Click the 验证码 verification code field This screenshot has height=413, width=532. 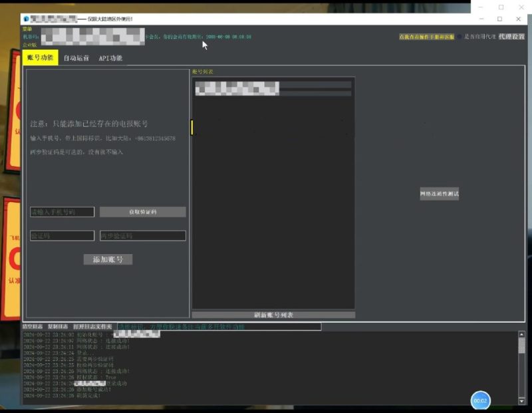(61, 235)
